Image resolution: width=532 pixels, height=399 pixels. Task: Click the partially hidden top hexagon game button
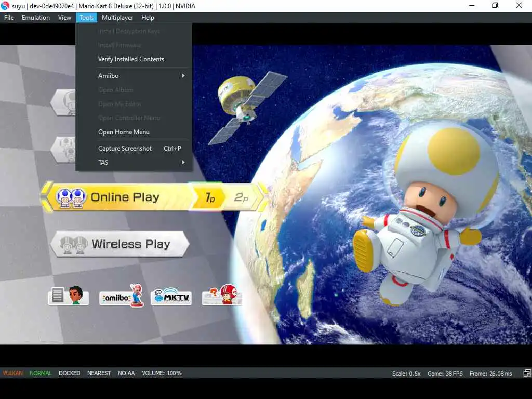[x=63, y=102]
